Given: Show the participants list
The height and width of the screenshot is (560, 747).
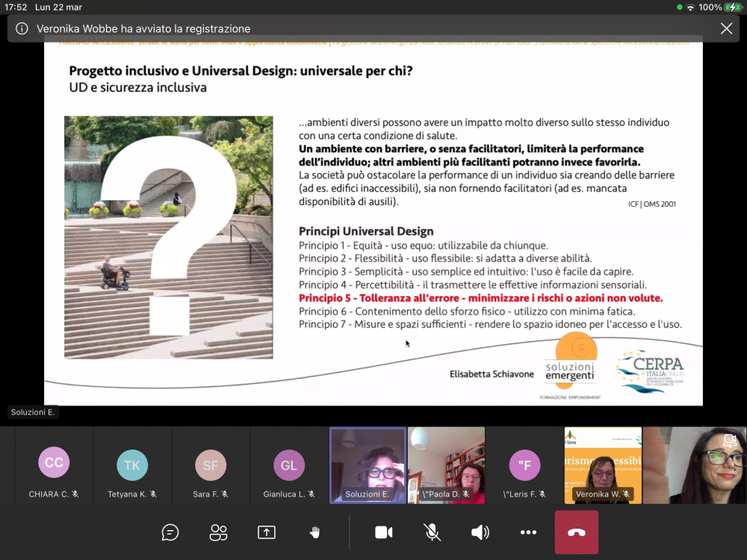Looking at the screenshot, I should [218, 532].
